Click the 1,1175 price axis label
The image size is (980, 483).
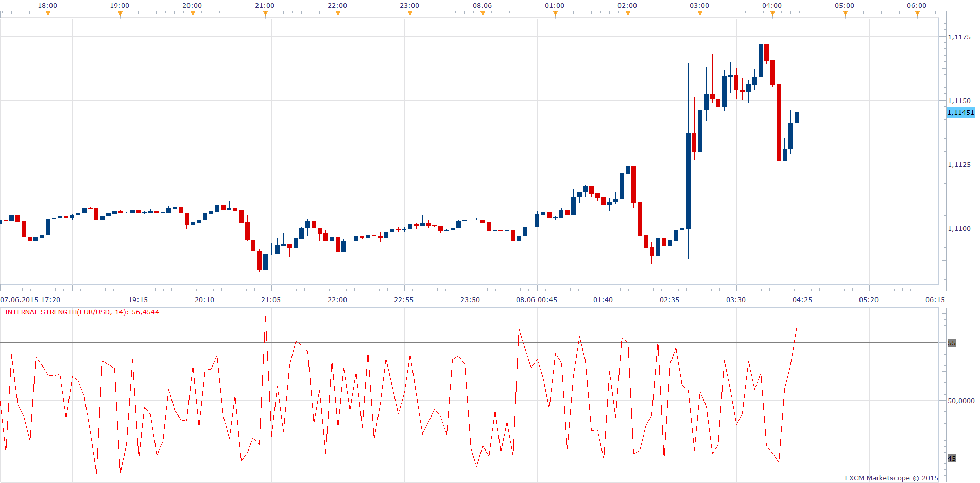pos(959,37)
